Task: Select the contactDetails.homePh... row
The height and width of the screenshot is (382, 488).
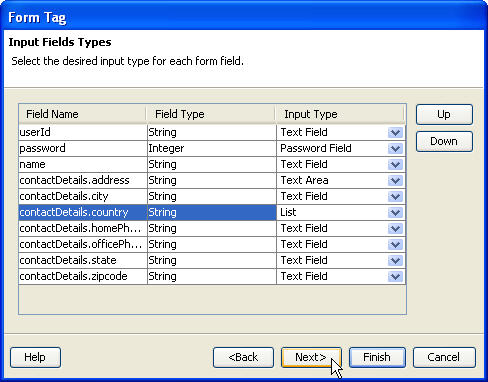Action: 212,228
